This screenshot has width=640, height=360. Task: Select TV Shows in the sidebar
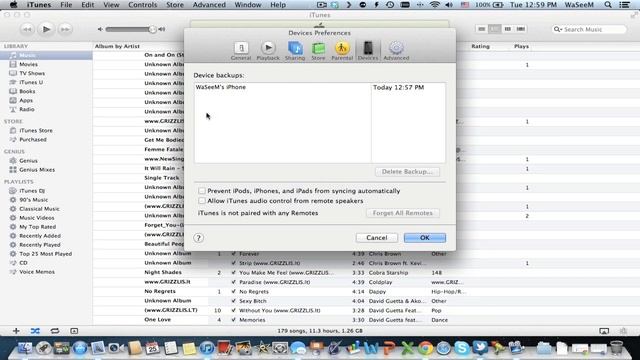[32, 73]
